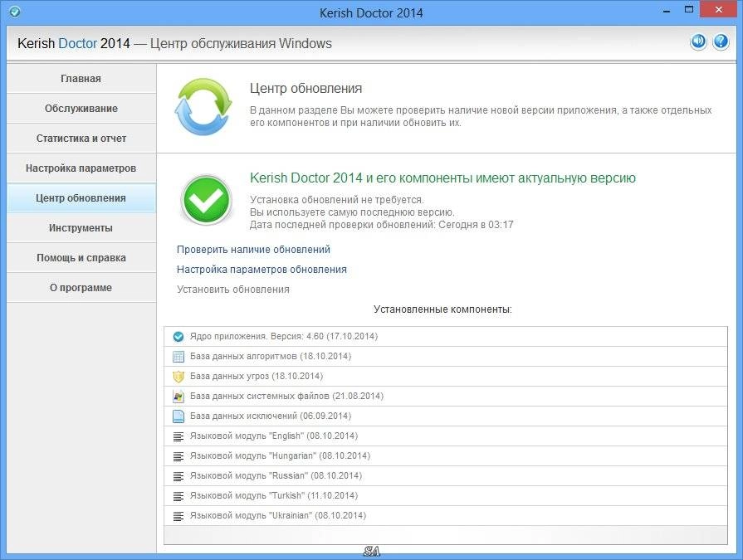This screenshot has width=743, height=560.
Task: Click the exclusions database document icon
Action: point(178,416)
